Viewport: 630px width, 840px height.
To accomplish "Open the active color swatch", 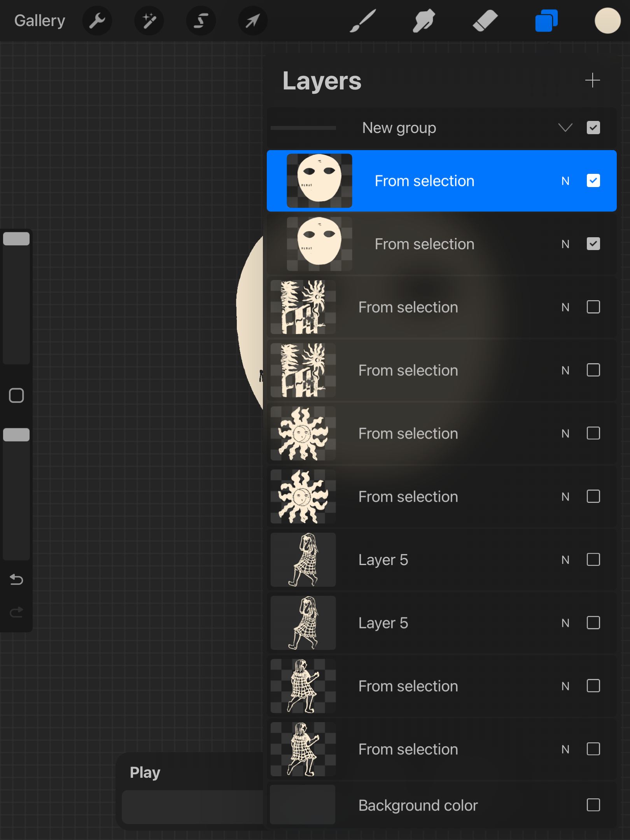I will tap(607, 21).
